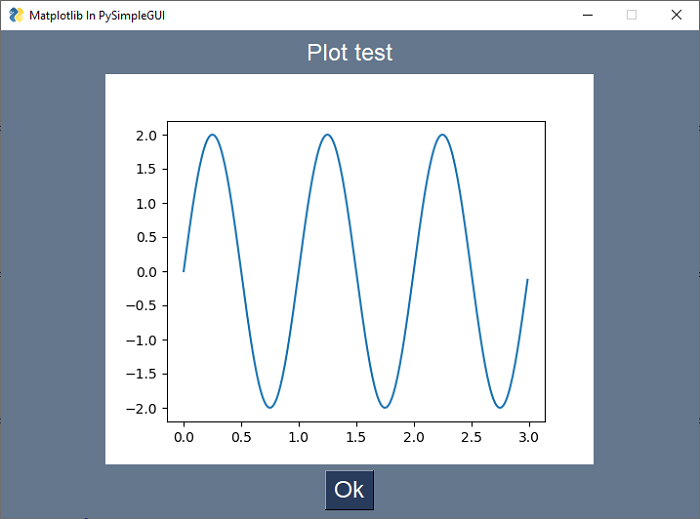Viewport: 700px width, 519px height.
Task: Click the Python app icon in title bar
Action: tap(16, 15)
